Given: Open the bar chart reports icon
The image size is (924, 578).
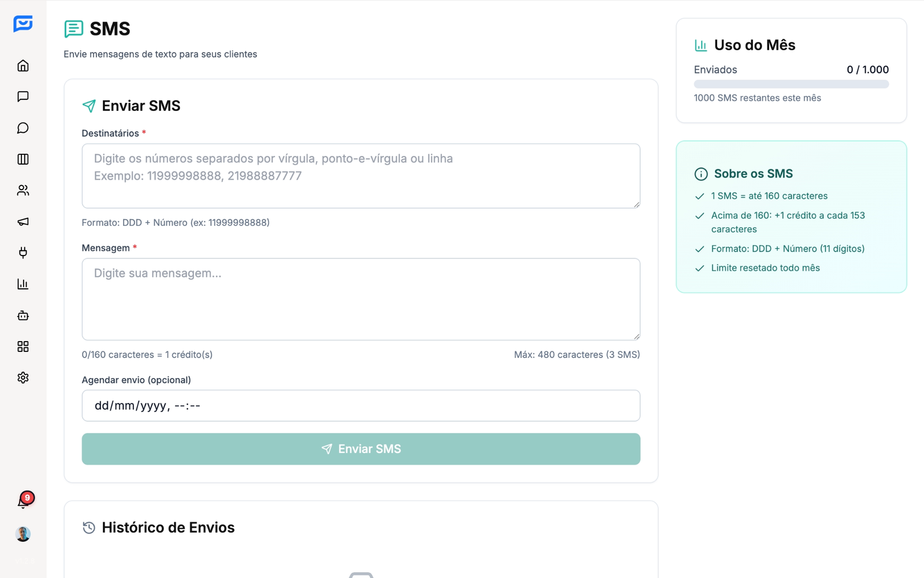Looking at the screenshot, I should 23,284.
